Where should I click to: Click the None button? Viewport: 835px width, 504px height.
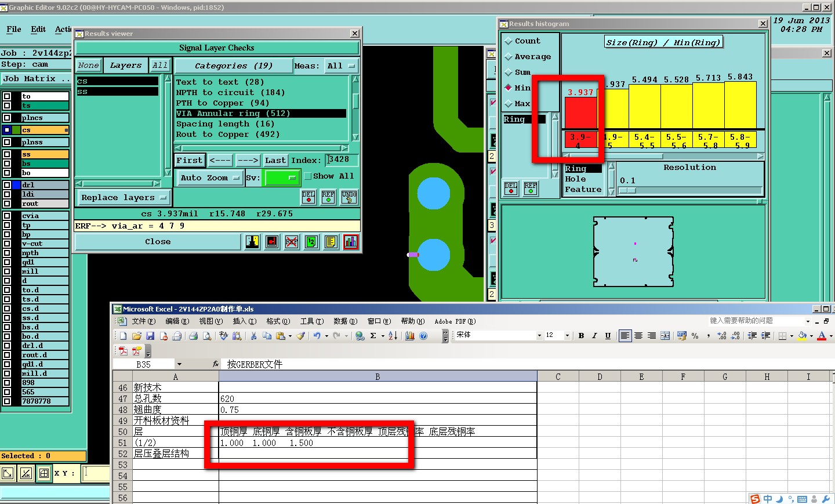tap(88, 66)
